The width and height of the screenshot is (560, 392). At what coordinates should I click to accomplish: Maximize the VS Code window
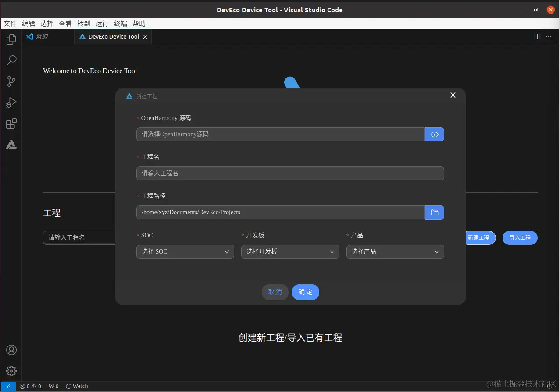[x=535, y=10]
